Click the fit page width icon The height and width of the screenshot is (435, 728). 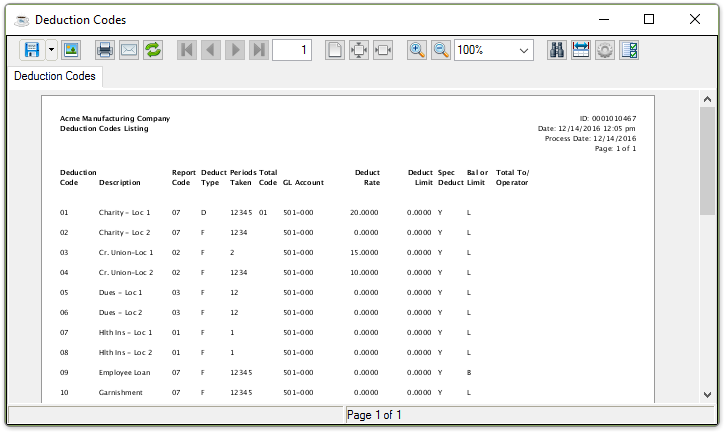(x=383, y=50)
